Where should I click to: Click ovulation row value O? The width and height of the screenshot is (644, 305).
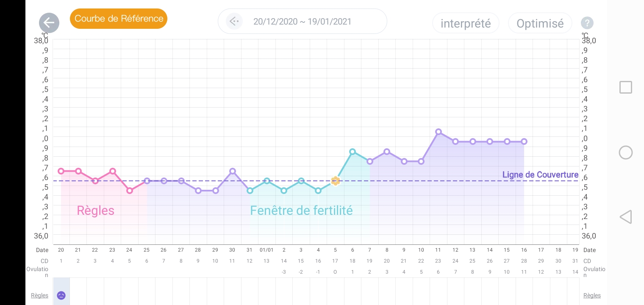pos(335,272)
